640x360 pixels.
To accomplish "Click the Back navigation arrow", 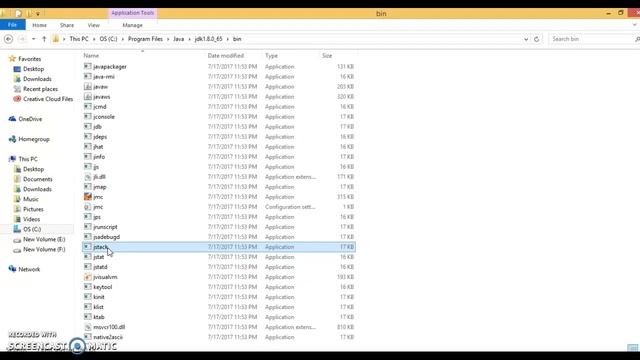I will click(8, 39).
